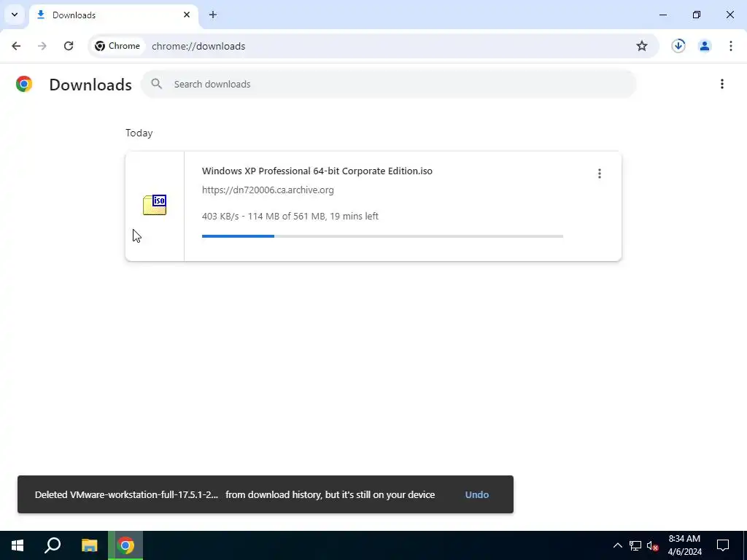Viewport: 747px width, 560px height.
Task: Click Chrome icon in the taskbar
Action: pyautogui.click(x=125, y=545)
